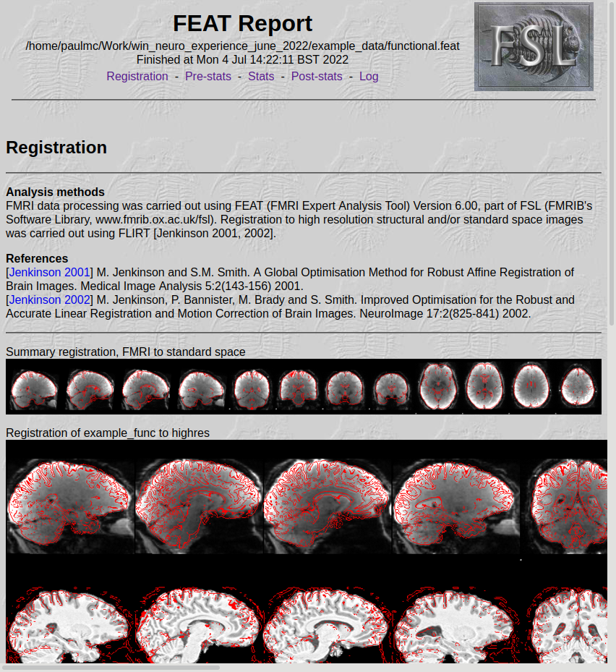Click the functional.feat directory path text
The image size is (616, 672).
point(242,46)
